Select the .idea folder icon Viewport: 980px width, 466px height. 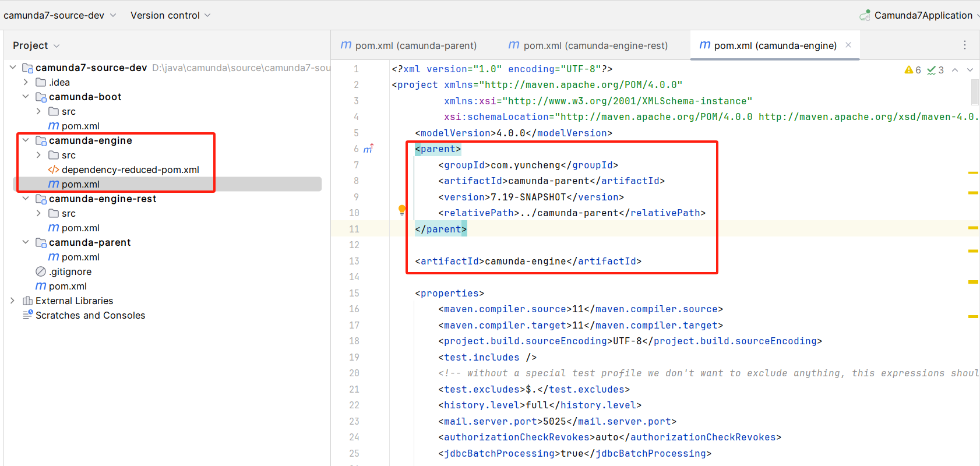pyautogui.click(x=41, y=82)
